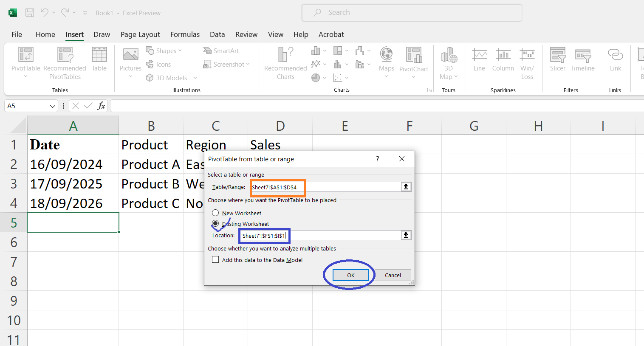Insert a Column sparkline
The width and height of the screenshot is (644, 346).
coord(503,59)
